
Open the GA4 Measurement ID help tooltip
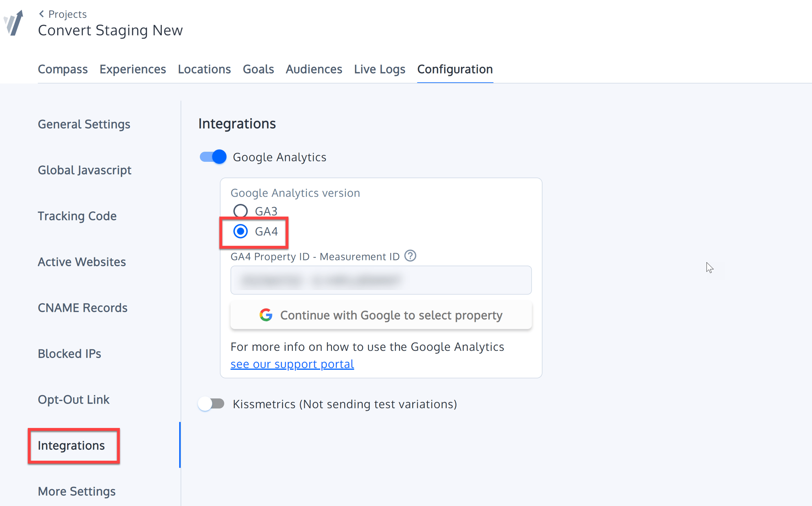(410, 256)
